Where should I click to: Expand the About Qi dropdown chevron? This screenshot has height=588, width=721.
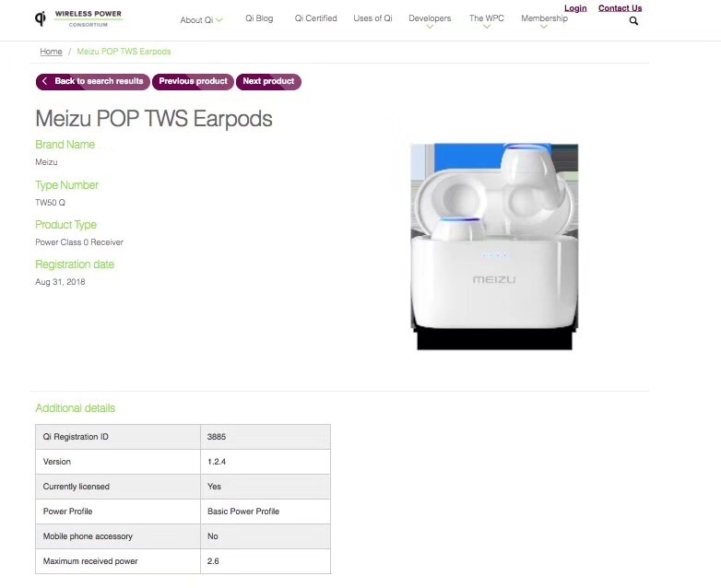pos(219,20)
